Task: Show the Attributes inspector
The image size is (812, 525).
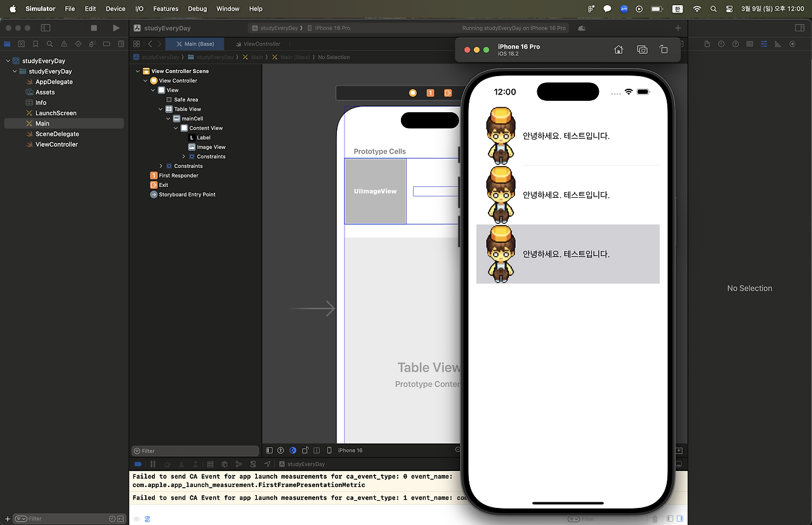Action: tap(764, 44)
